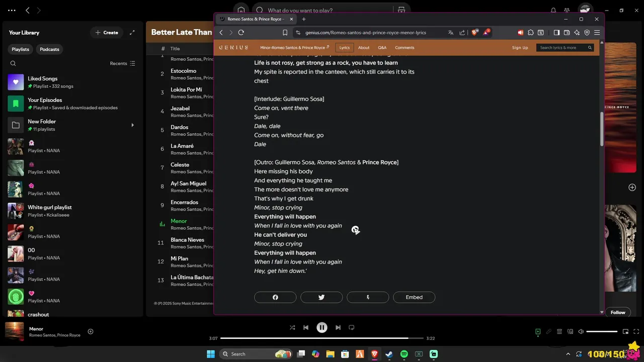The height and width of the screenshot is (362, 644).
Task: Search within Your Library
Action: [x=13, y=63]
